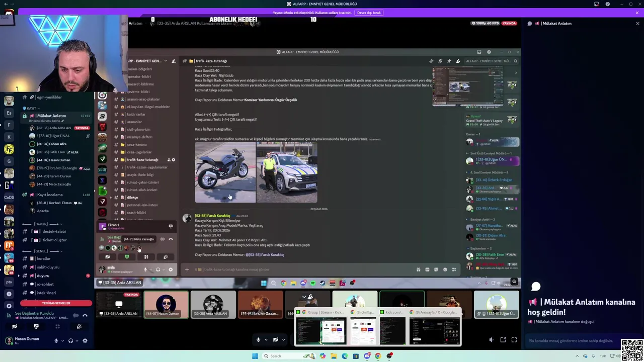This screenshot has width=644, height=362.
Task: Collapse the Destek category
Action: tap(41, 224)
